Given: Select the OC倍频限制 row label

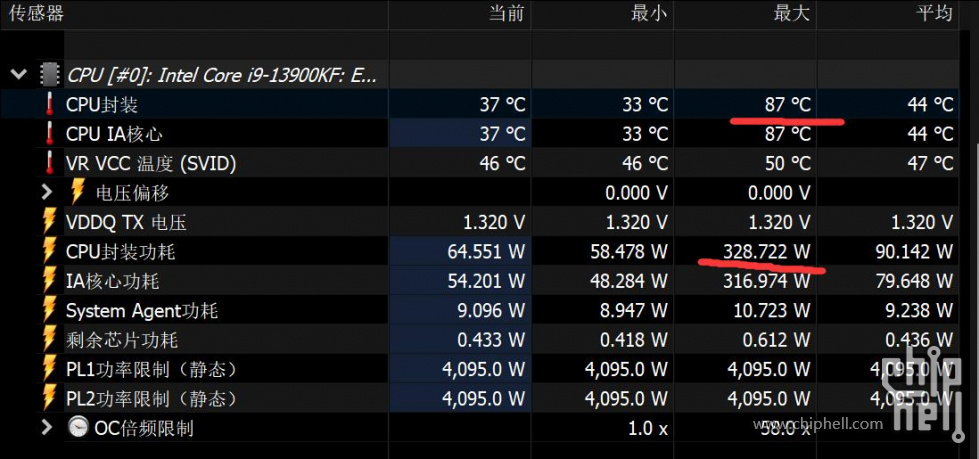Looking at the screenshot, I should click(x=144, y=428).
